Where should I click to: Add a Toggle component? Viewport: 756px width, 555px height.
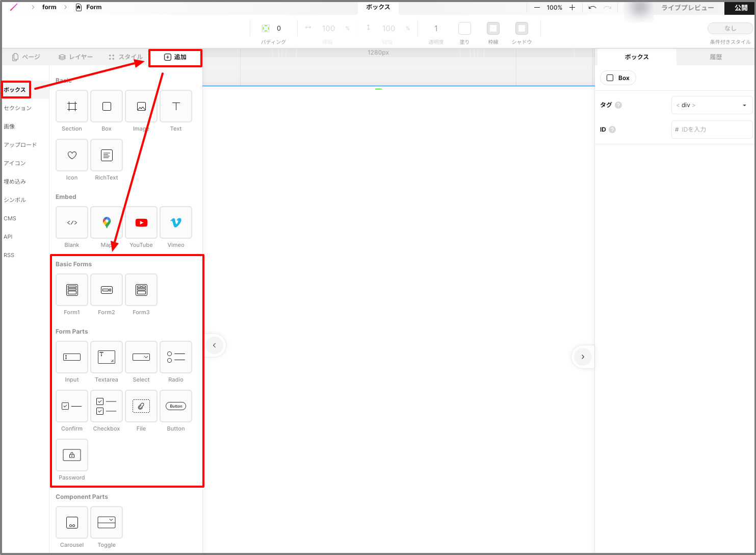pyautogui.click(x=107, y=522)
